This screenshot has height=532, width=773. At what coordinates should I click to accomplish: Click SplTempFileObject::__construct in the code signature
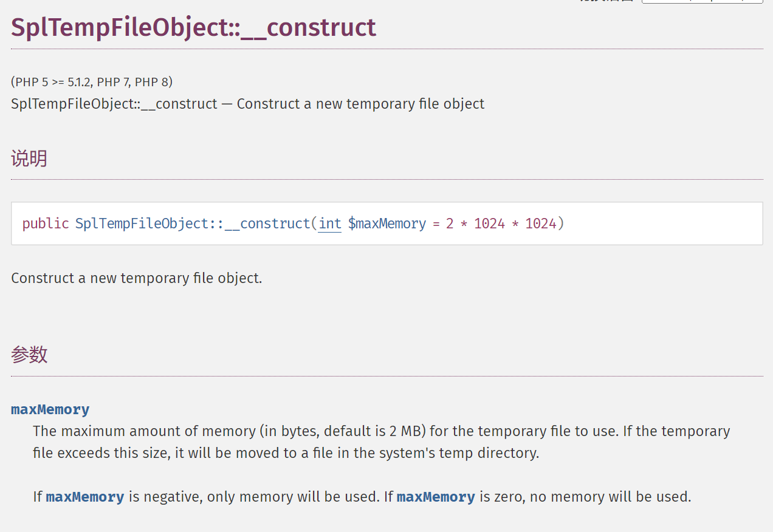click(193, 223)
